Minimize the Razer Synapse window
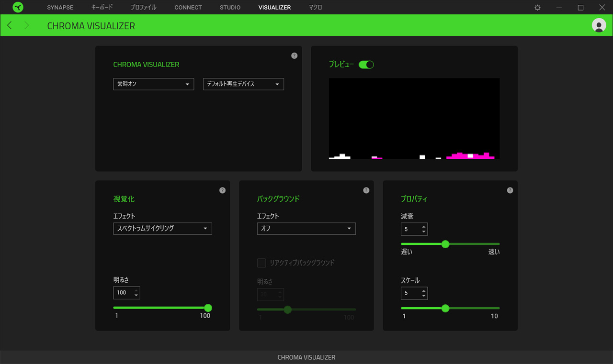 click(559, 8)
